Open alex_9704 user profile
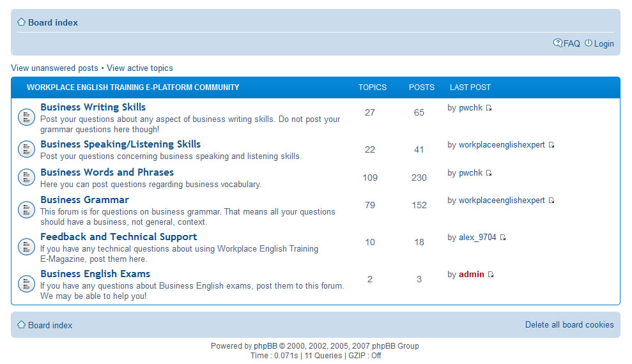The width and height of the screenshot is (632, 364). (477, 238)
